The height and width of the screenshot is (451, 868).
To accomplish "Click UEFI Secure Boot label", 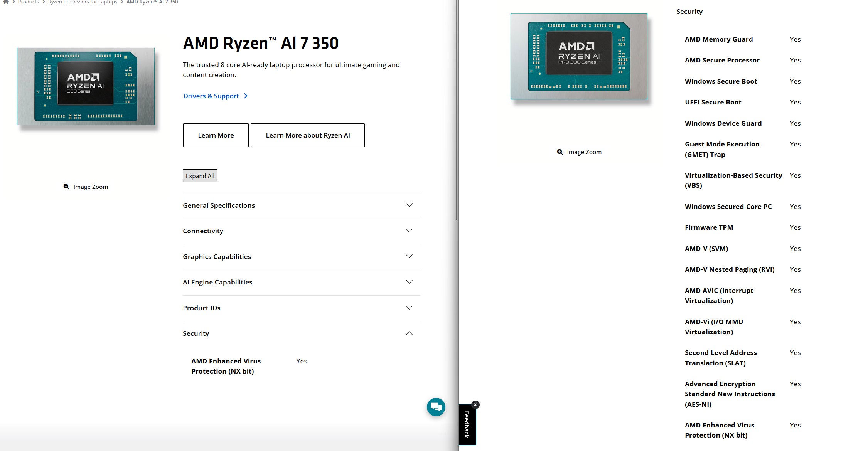I will pos(713,102).
